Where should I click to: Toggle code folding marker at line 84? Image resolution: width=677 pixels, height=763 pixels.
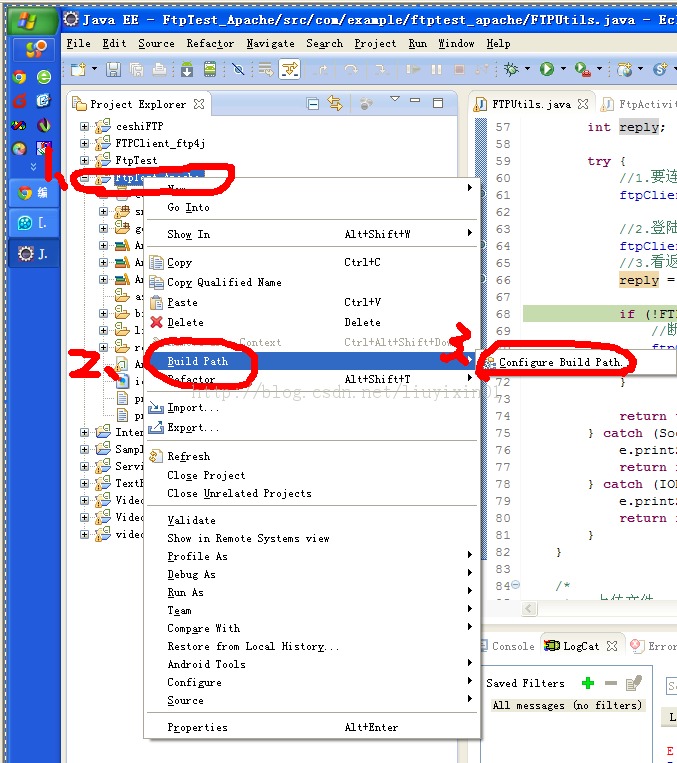click(515, 584)
